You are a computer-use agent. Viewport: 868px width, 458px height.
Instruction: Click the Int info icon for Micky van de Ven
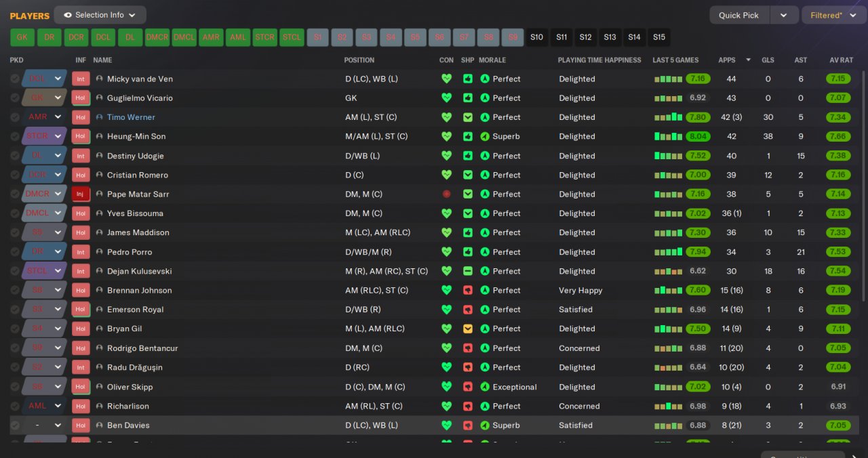click(x=81, y=79)
